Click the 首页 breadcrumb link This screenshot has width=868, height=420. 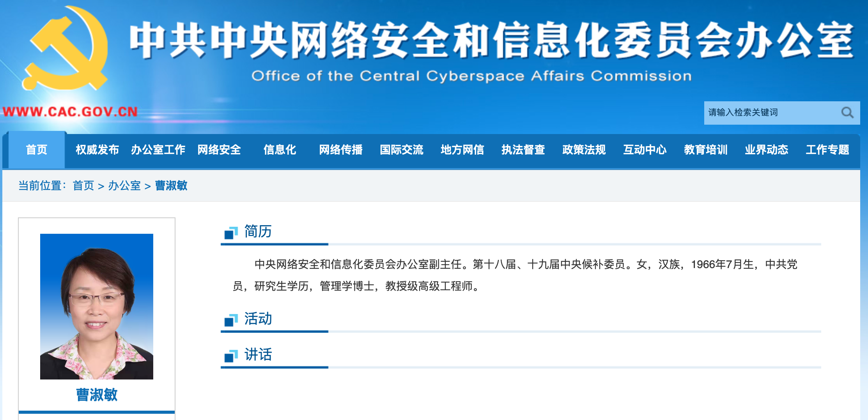(83, 185)
